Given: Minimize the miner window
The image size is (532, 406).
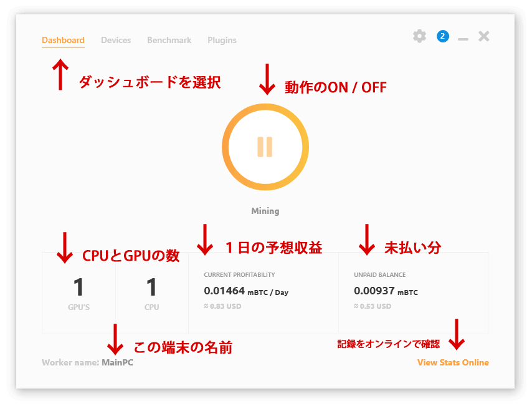Looking at the screenshot, I should tap(463, 39).
